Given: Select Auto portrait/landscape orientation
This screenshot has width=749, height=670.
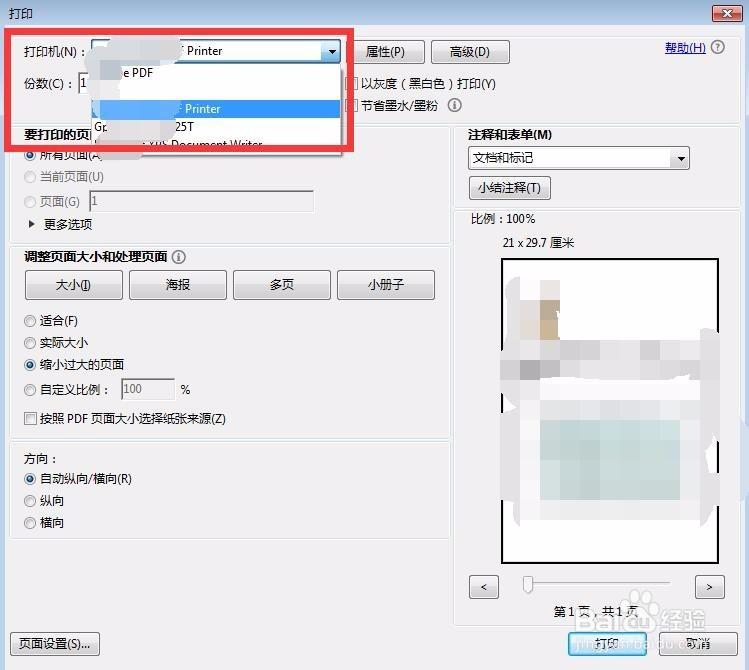Looking at the screenshot, I should click(30, 479).
